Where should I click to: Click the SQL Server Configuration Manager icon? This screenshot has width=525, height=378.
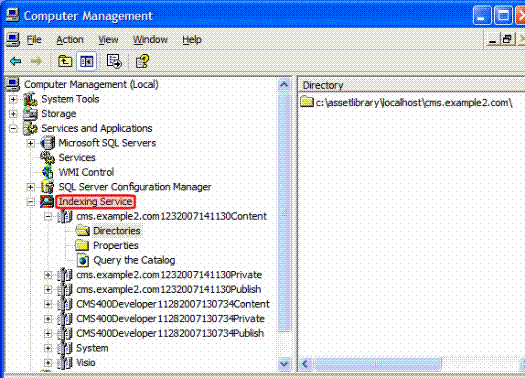click(48, 187)
